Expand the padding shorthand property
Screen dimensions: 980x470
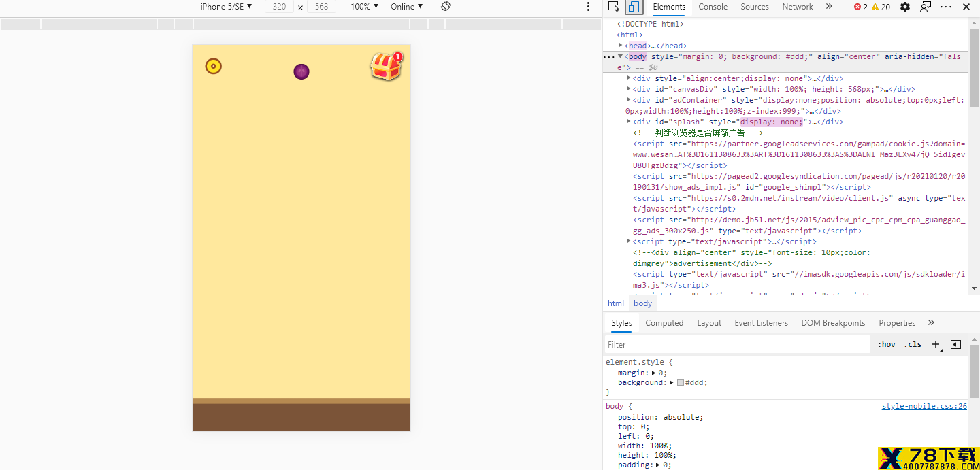point(659,465)
